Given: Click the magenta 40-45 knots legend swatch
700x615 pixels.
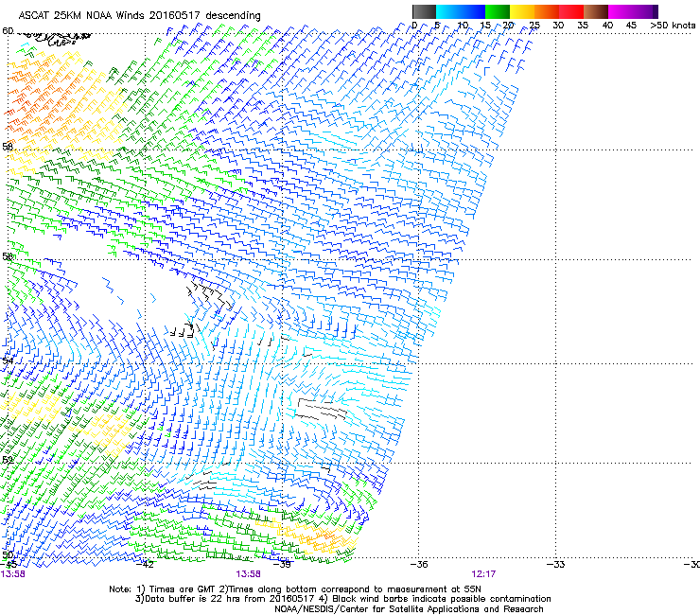Looking at the screenshot, I should point(621,11).
